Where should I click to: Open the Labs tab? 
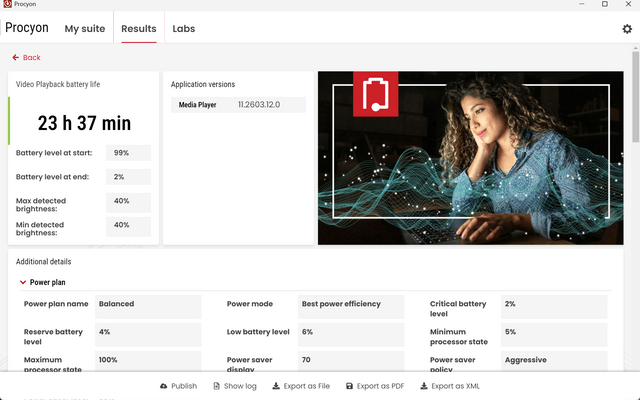click(x=184, y=29)
